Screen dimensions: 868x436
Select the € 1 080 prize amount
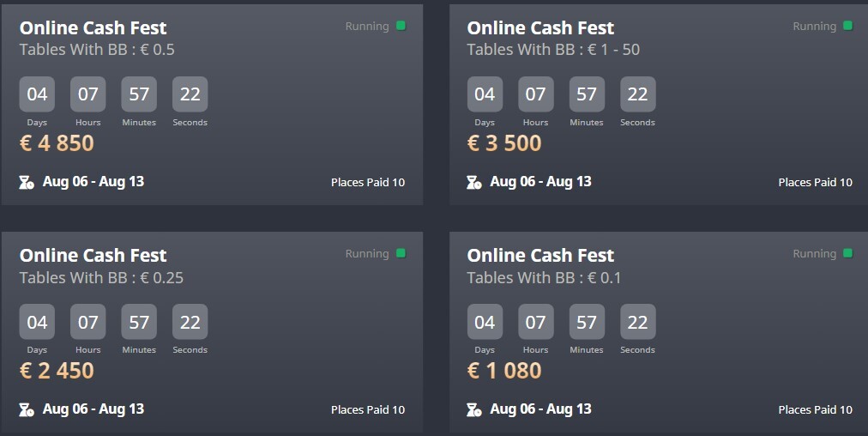point(504,371)
